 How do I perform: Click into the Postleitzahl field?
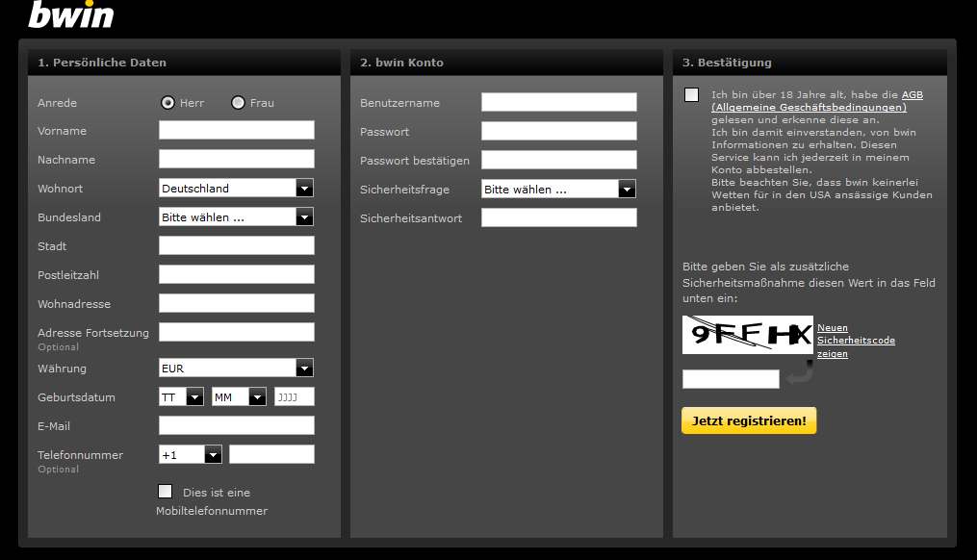pos(237,274)
